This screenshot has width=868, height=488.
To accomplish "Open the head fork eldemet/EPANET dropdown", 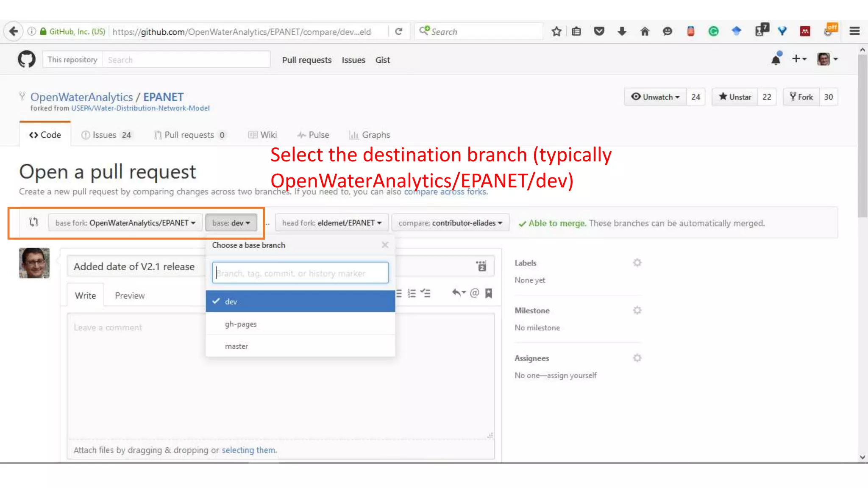I will [332, 223].
